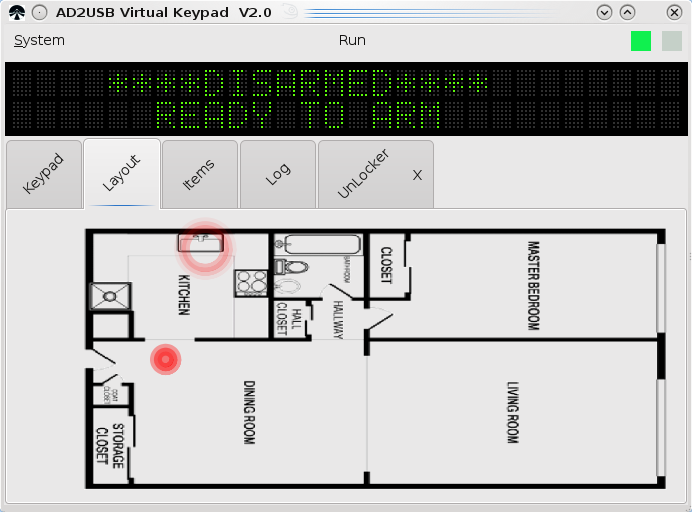Click the stove icon in the kitchen
The height and width of the screenshot is (512, 692).
tap(251, 283)
